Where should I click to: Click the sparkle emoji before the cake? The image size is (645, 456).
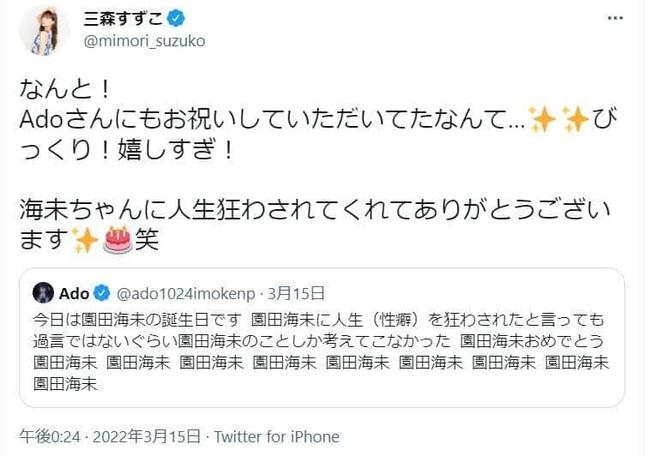86,240
